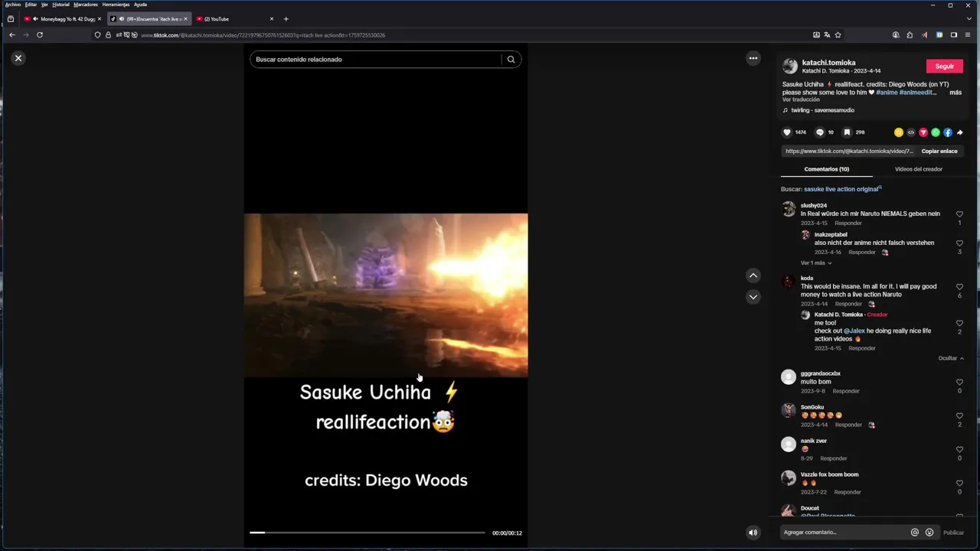Reply to koda's comment with Responder
980x551 pixels.
pyautogui.click(x=848, y=304)
